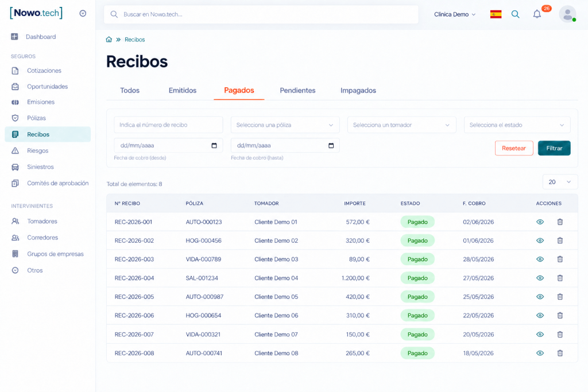
Task: View receipt REC-2026-003 with eye icon
Action: [540, 259]
